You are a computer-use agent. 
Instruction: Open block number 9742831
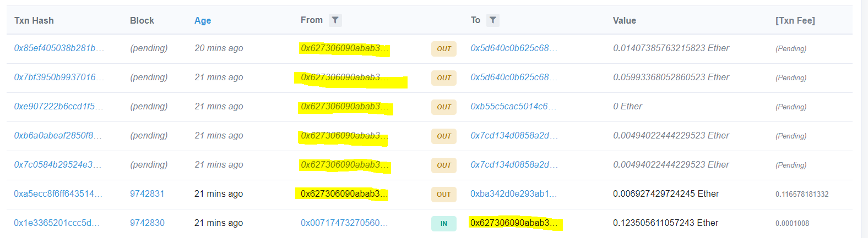147,194
